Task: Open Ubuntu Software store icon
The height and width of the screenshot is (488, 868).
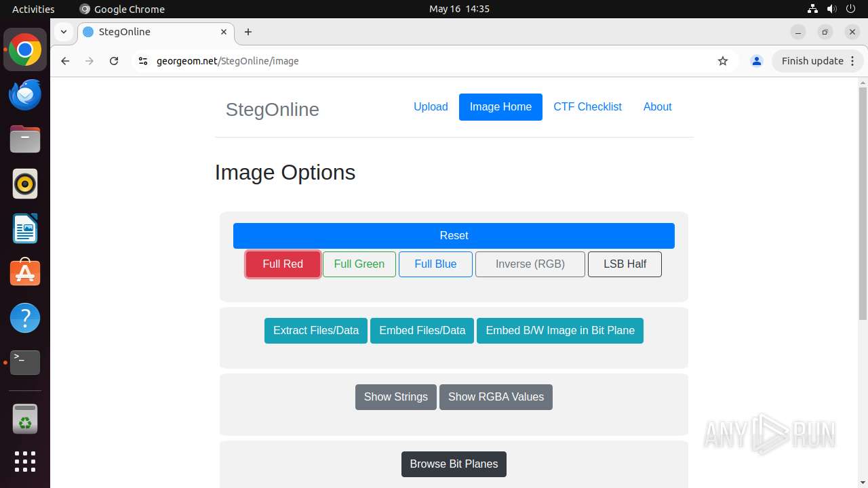Action: click(x=25, y=273)
